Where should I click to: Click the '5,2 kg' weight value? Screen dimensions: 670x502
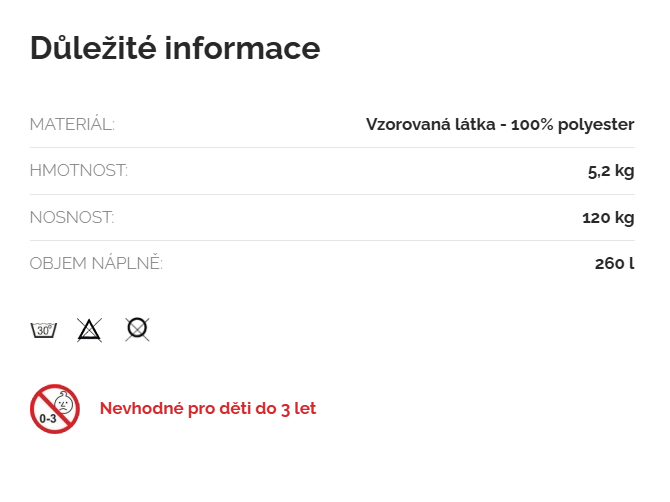[611, 171]
